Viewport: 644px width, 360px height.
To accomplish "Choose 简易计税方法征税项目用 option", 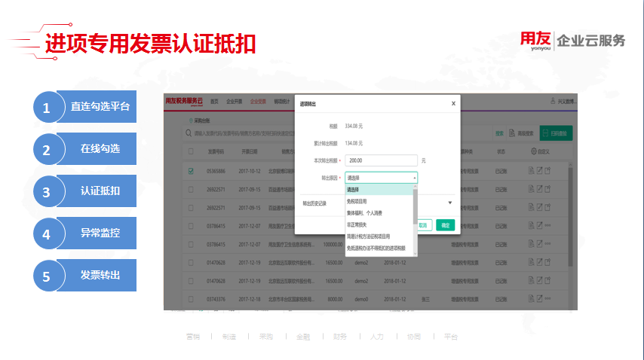I will coord(368,236).
